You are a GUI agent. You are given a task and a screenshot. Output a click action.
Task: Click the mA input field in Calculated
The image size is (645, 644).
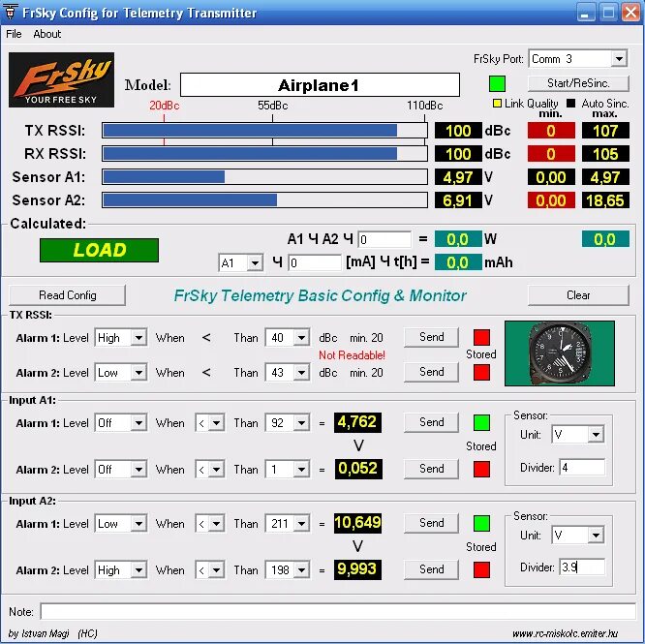tap(315, 262)
